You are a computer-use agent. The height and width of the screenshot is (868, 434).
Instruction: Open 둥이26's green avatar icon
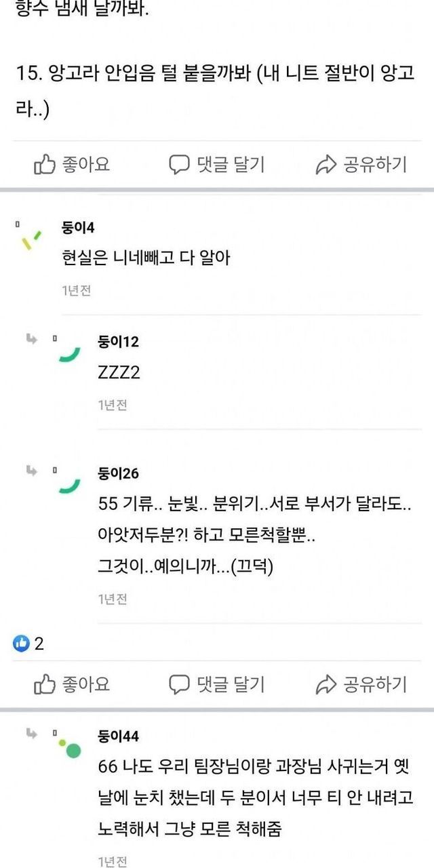[x=69, y=486]
